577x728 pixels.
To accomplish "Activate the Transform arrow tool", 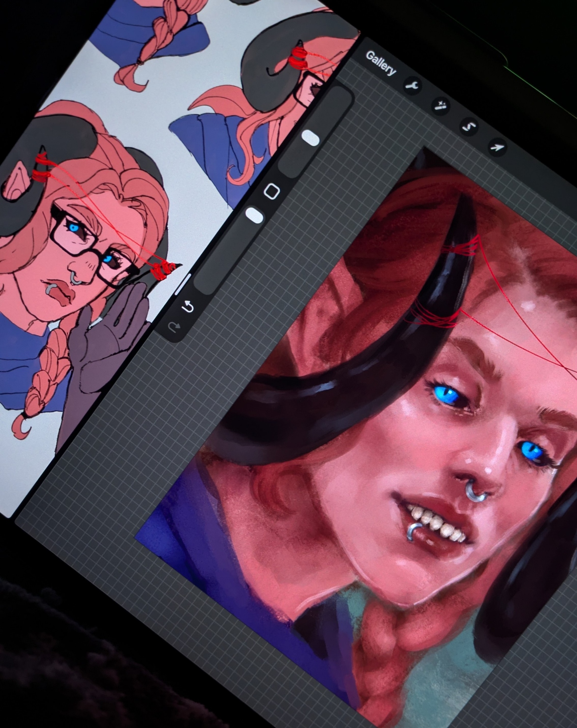I will tap(497, 147).
